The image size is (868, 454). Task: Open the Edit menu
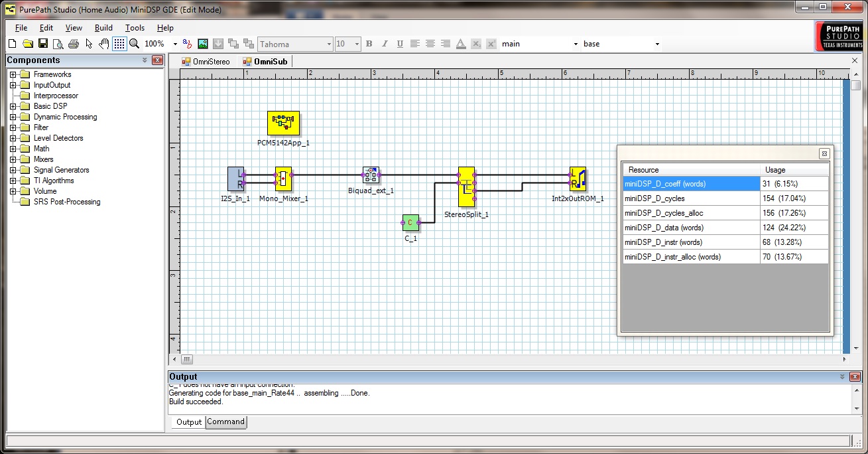click(46, 28)
